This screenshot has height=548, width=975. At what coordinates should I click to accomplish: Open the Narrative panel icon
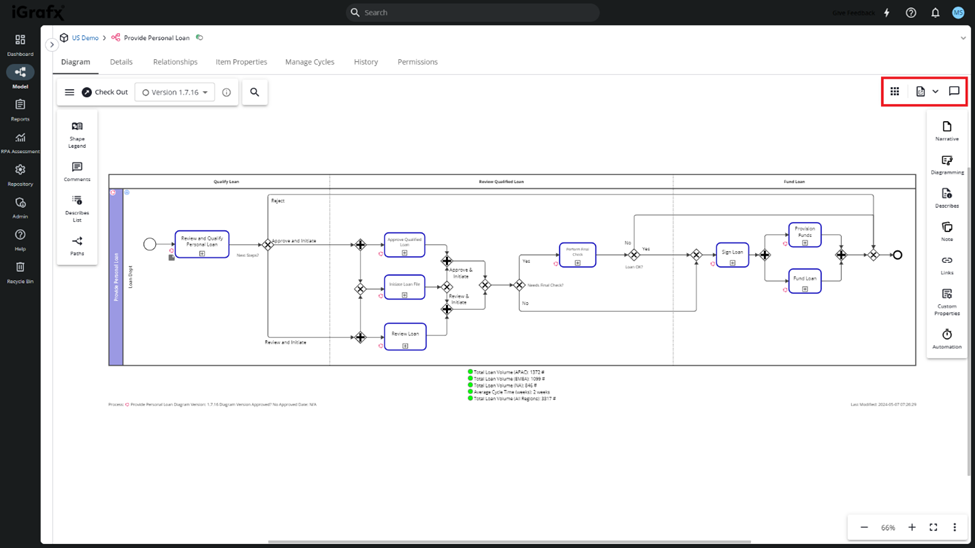pyautogui.click(x=946, y=130)
